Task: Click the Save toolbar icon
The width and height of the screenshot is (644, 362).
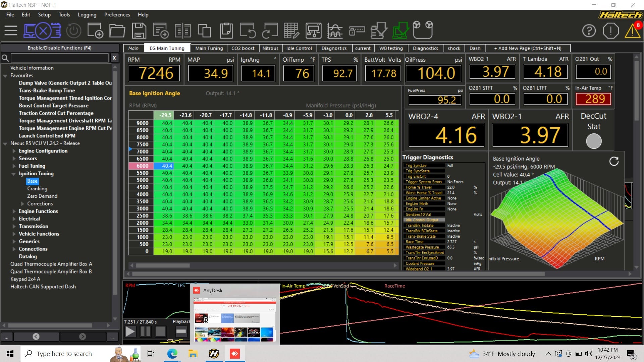Action: click(x=139, y=31)
